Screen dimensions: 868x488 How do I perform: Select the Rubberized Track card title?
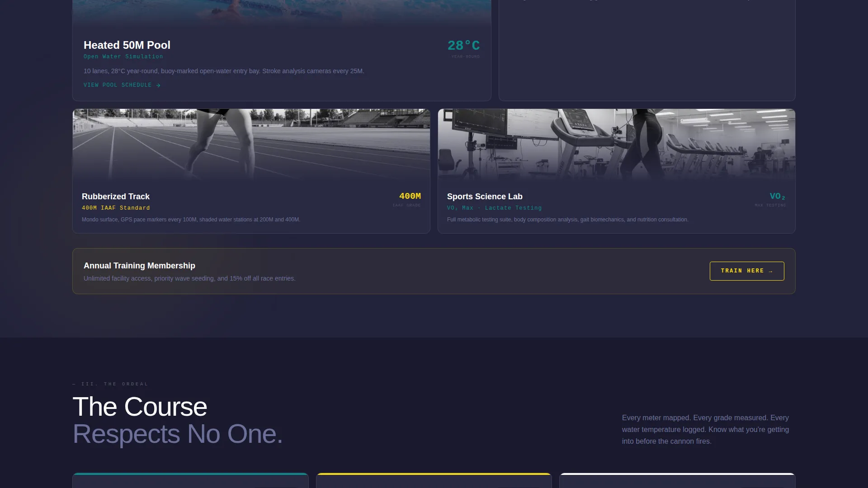(x=116, y=197)
